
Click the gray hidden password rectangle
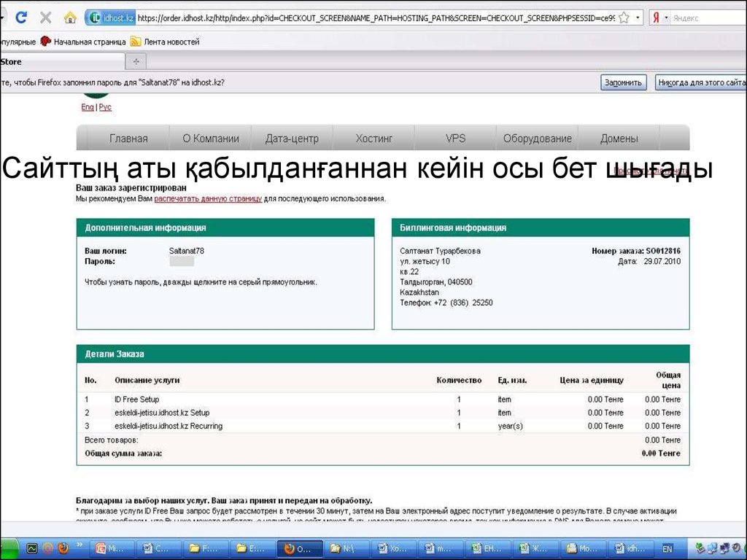pyautogui.click(x=182, y=261)
